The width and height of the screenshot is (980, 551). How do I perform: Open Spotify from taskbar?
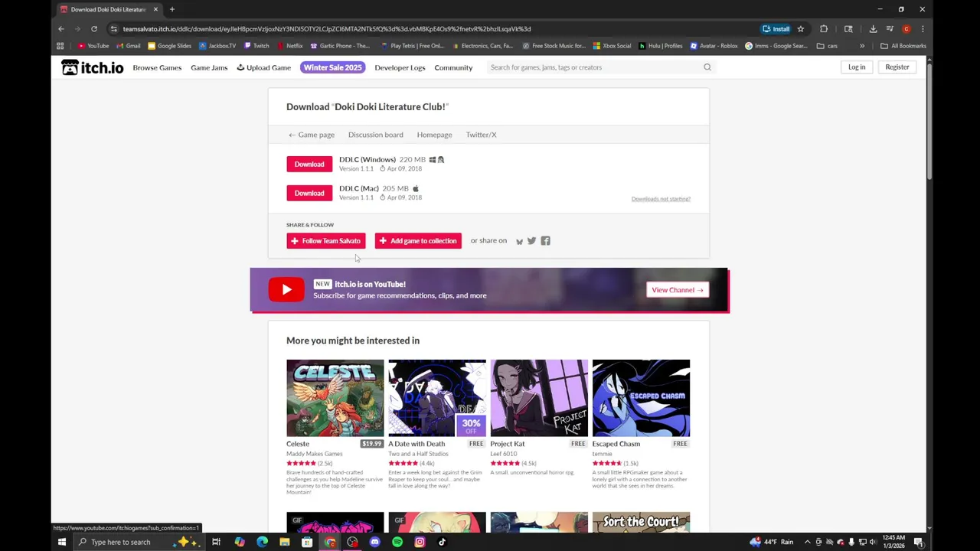coord(397,542)
